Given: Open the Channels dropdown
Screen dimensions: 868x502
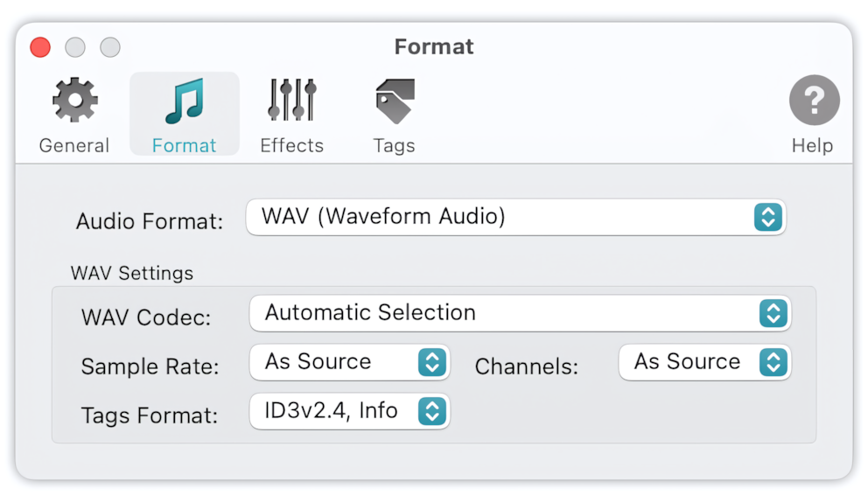Looking at the screenshot, I should 704,363.
